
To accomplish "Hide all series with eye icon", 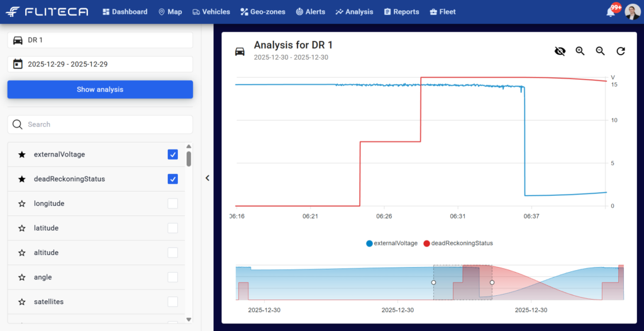I will click(560, 51).
